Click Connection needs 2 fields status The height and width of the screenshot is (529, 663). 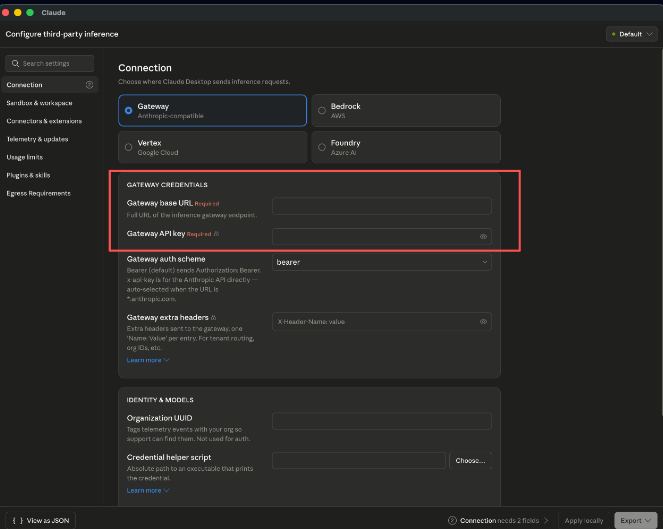(x=499, y=521)
